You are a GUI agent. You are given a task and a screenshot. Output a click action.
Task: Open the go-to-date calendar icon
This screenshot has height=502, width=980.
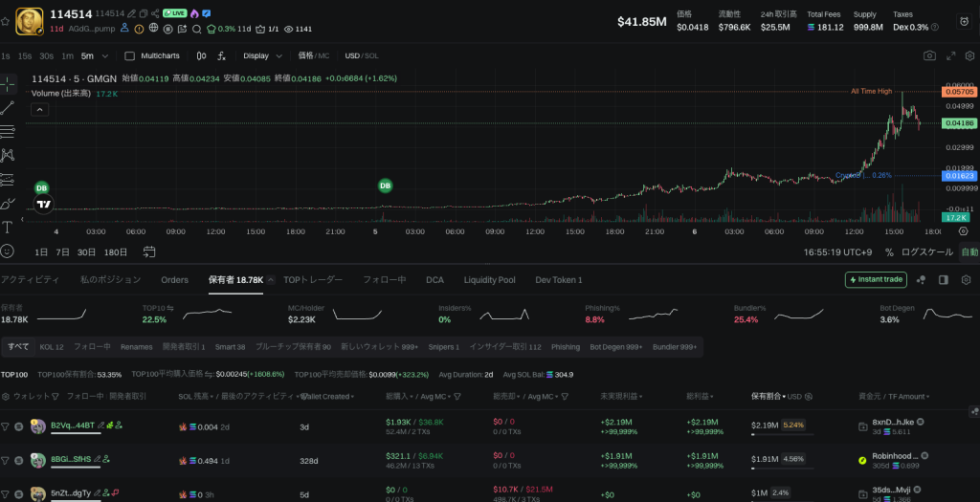click(149, 252)
